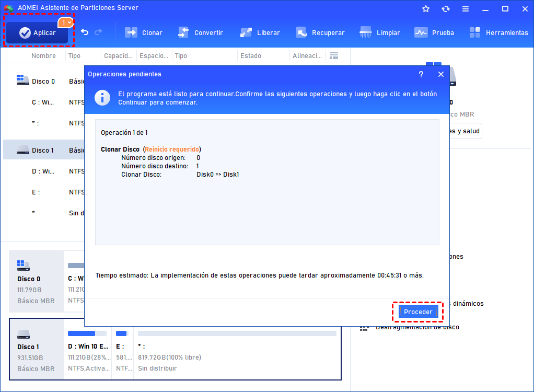Click Proceder to start operations
This screenshot has width=534, height=392.
418,312
